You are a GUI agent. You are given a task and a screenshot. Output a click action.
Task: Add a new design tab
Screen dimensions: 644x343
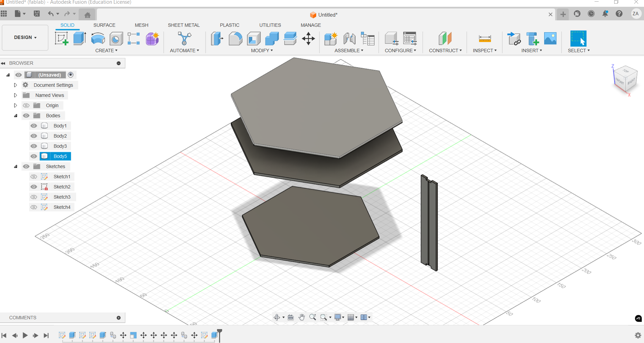pos(563,14)
